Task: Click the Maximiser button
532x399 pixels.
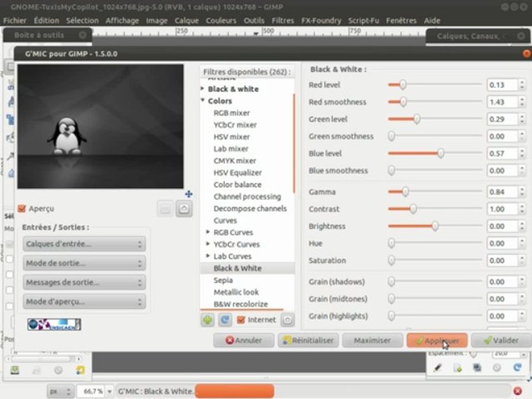Action: click(372, 340)
